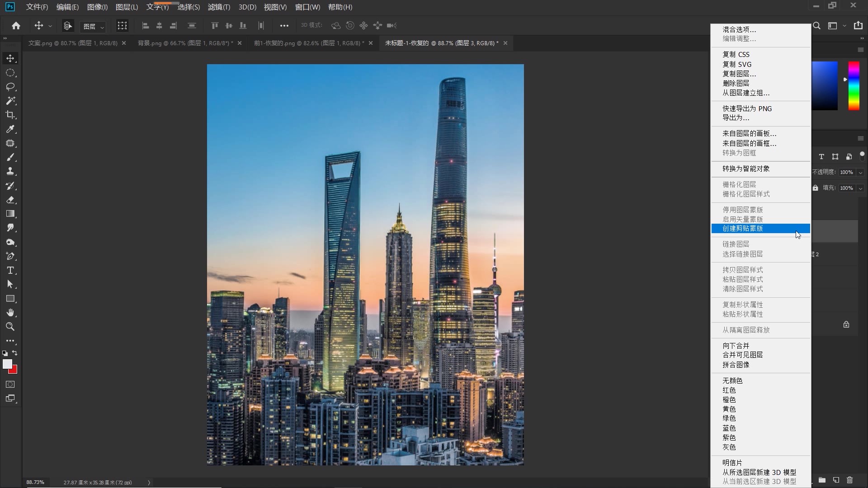Select 快速导出为 PNG in the menu

point(747,108)
